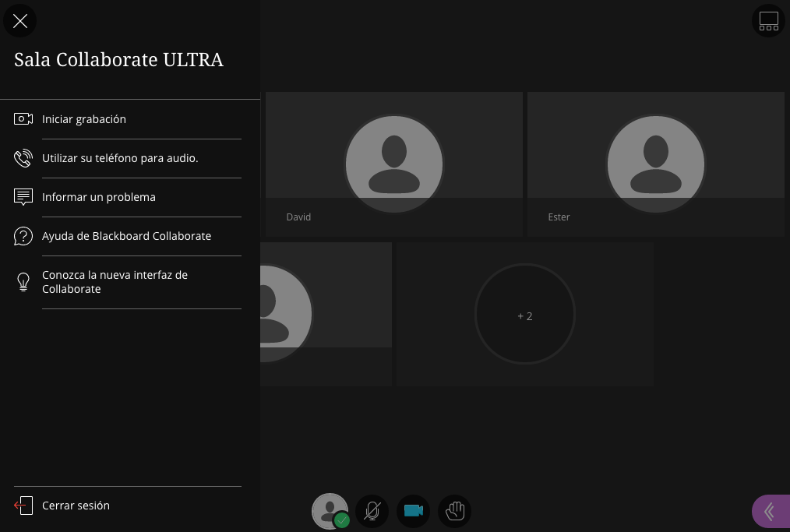Click the report problem speech-bubble icon

(x=23, y=197)
